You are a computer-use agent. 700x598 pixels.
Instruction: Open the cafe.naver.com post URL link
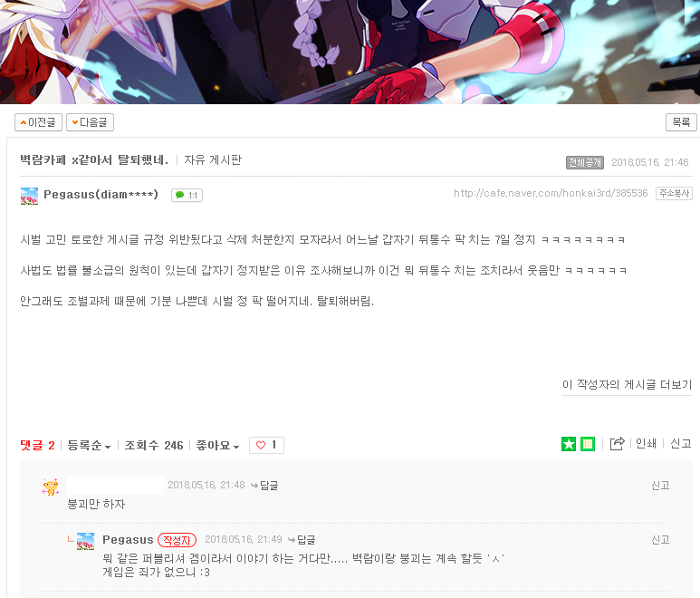click(x=551, y=193)
